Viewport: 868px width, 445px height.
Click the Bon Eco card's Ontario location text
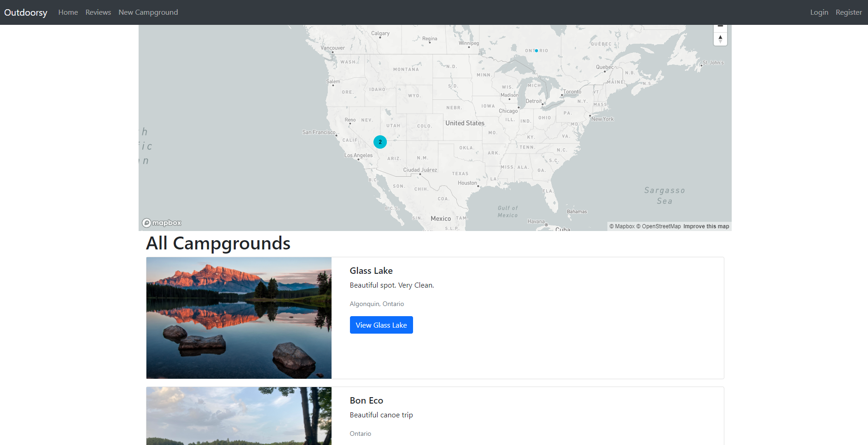tap(361, 433)
